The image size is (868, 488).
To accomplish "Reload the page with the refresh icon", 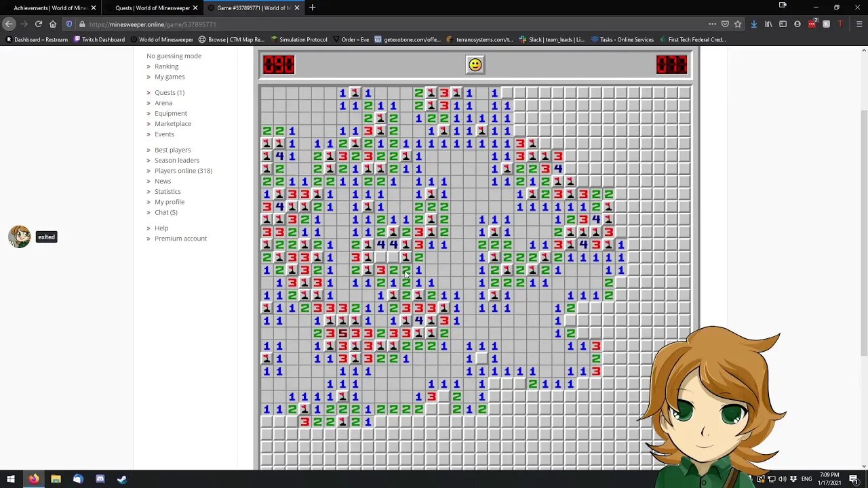I will coord(39,24).
